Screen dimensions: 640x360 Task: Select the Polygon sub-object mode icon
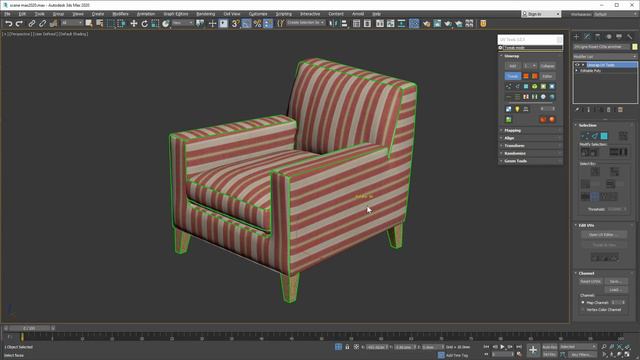[604, 136]
